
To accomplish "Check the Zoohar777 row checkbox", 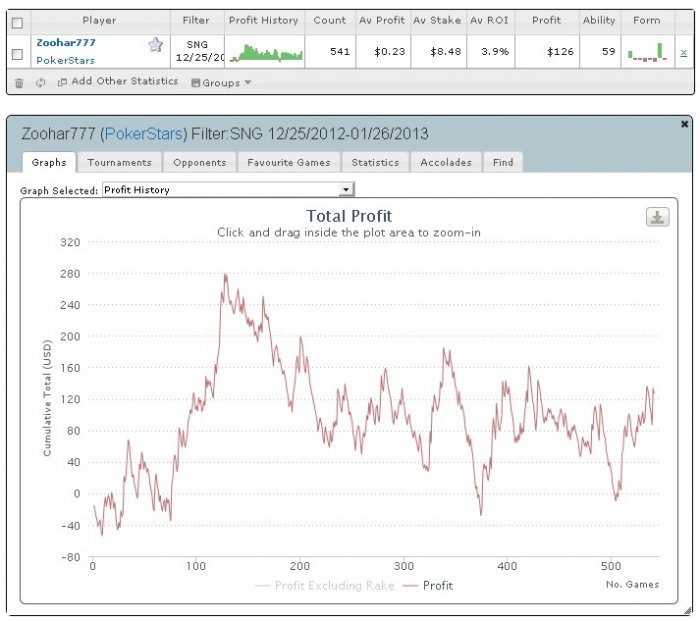I will pyautogui.click(x=17, y=54).
